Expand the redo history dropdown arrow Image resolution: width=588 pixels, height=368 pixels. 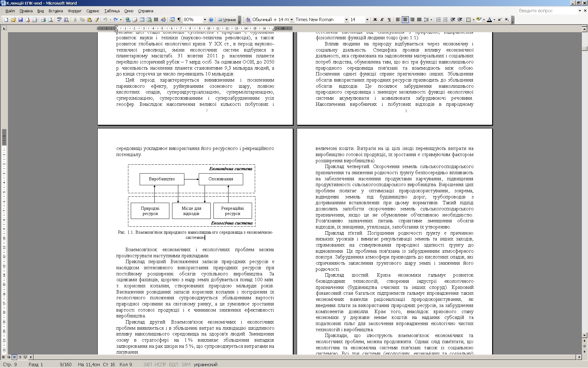(121, 20)
